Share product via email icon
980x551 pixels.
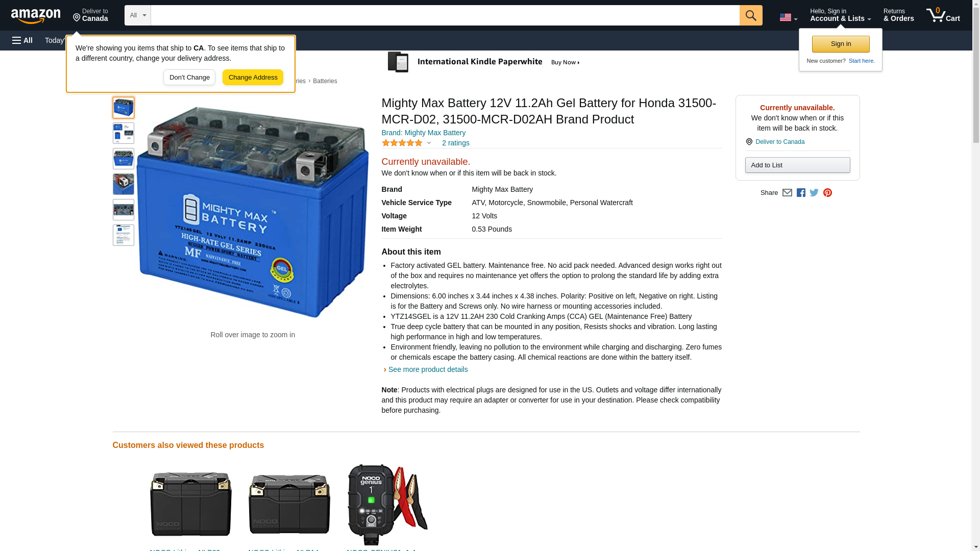click(787, 193)
